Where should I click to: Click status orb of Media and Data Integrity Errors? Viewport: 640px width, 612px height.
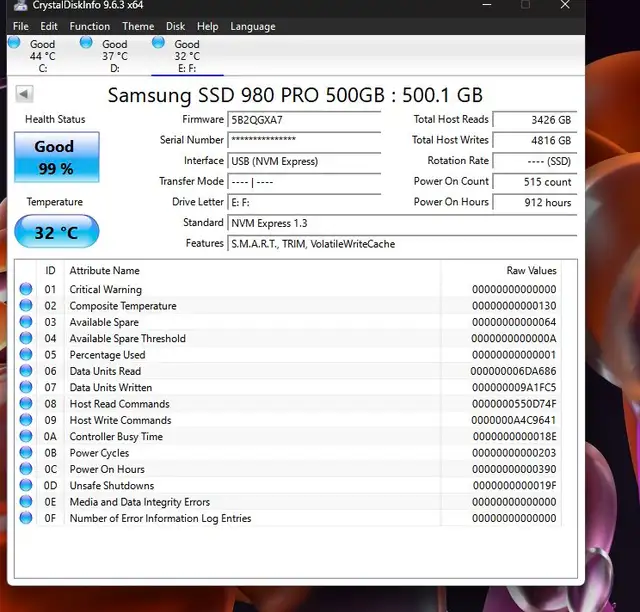click(x=26, y=501)
